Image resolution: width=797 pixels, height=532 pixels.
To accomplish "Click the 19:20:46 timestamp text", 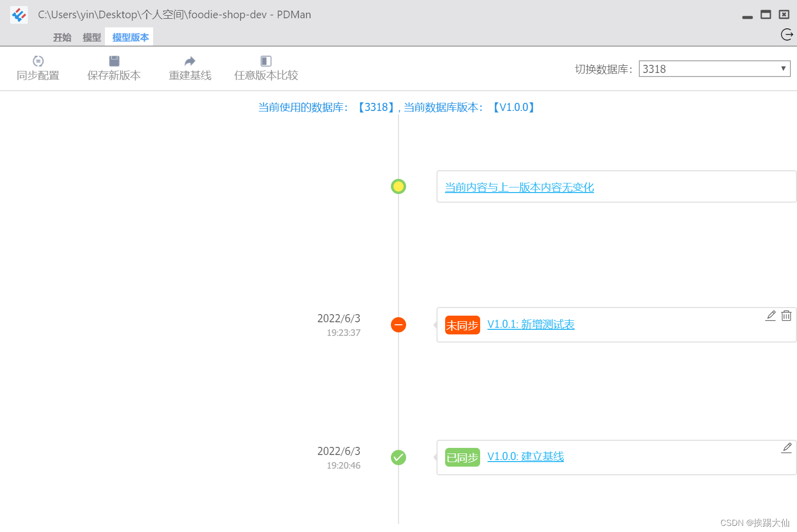I will (x=343, y=466).
